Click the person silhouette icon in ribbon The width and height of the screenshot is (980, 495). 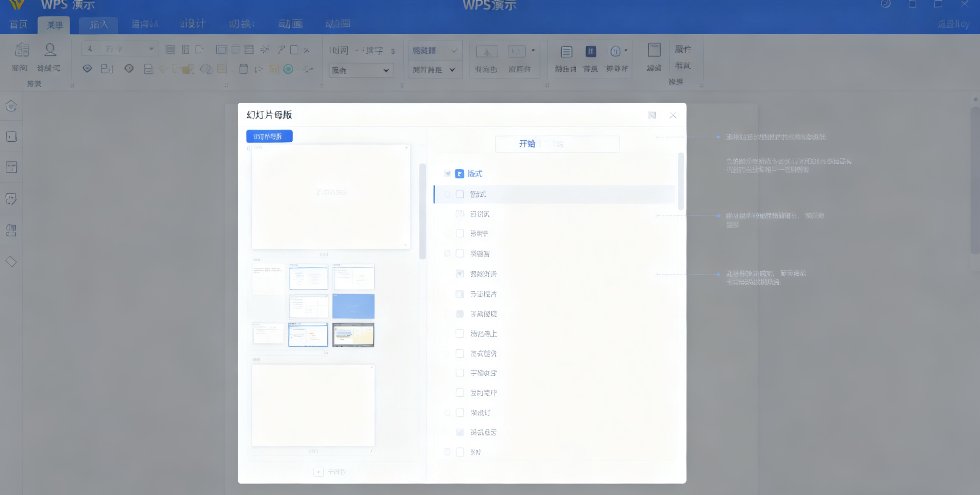click(x=50, y=50)
